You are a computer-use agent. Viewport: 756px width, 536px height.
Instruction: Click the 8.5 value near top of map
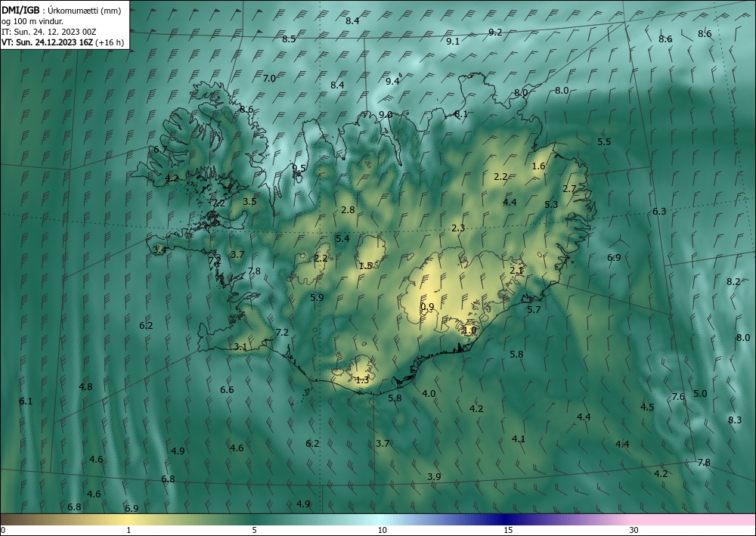289,39
